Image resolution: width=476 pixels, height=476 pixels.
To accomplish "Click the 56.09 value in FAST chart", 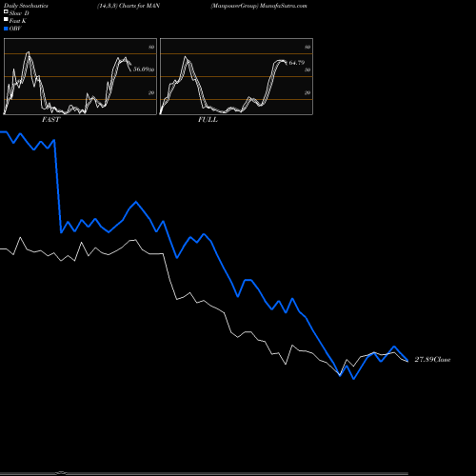I will pos(141,69).
